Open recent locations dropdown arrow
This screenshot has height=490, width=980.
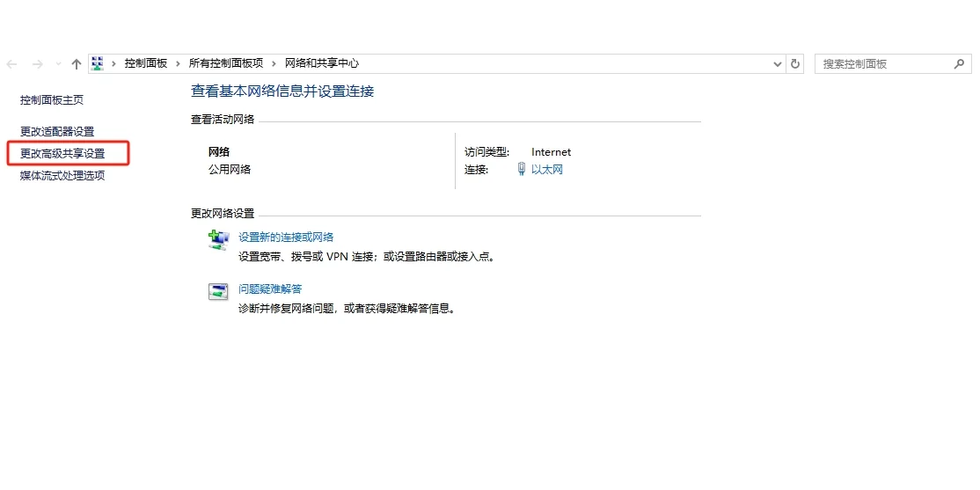(58, 64)
